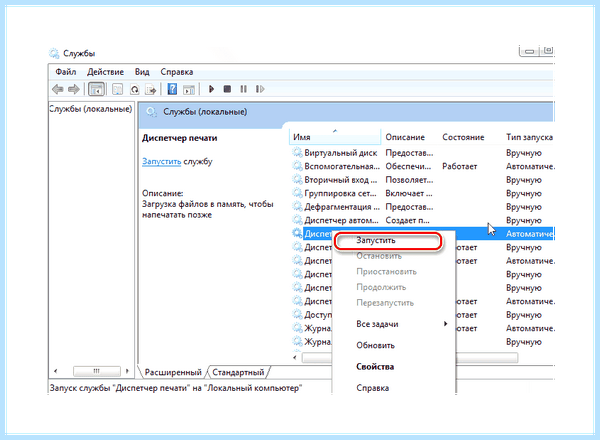
Task: Choose Обновить in context menu
Action: coord(394,345)
